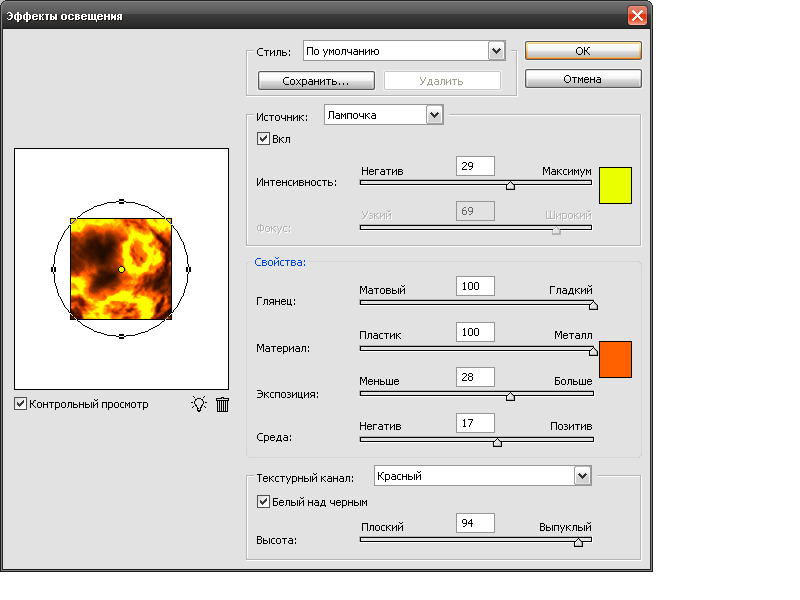Click the Отмена button
800x600 pixels.
[583, 79]
